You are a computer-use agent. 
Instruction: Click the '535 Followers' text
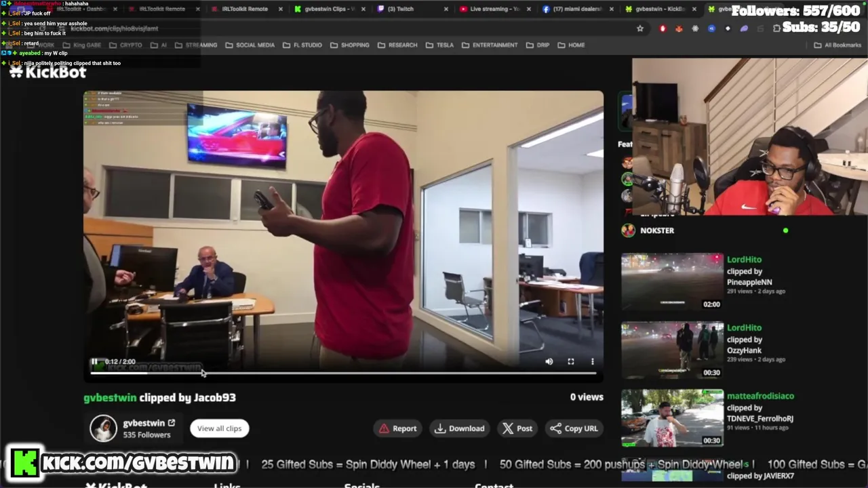tap(146, 435)
